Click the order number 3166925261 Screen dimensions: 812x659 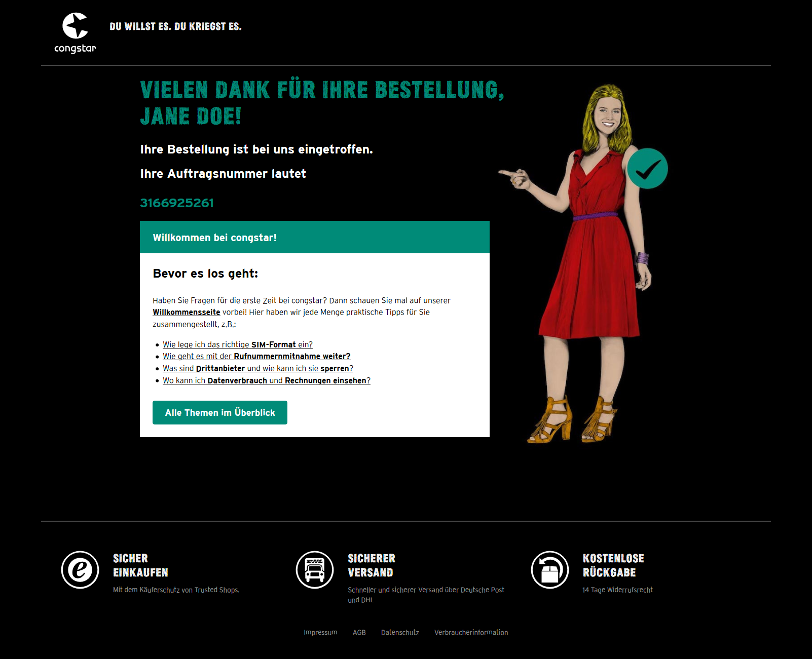(177, 203)
